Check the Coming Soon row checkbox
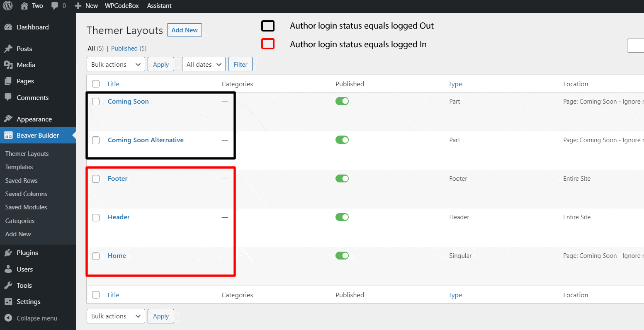 click(96, 102)
